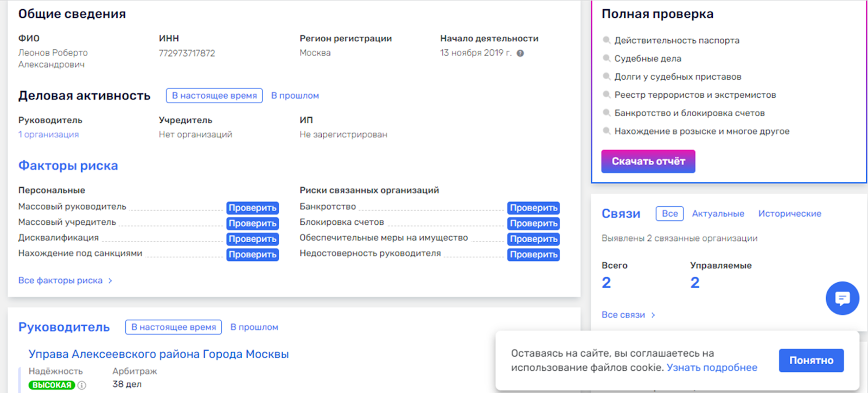Click the Управляемые connections count 2
The image size is (868, 393).
pos(695,283)
